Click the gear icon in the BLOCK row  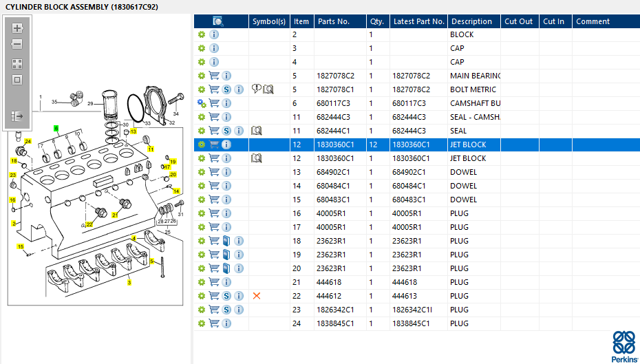pos(201,34)
